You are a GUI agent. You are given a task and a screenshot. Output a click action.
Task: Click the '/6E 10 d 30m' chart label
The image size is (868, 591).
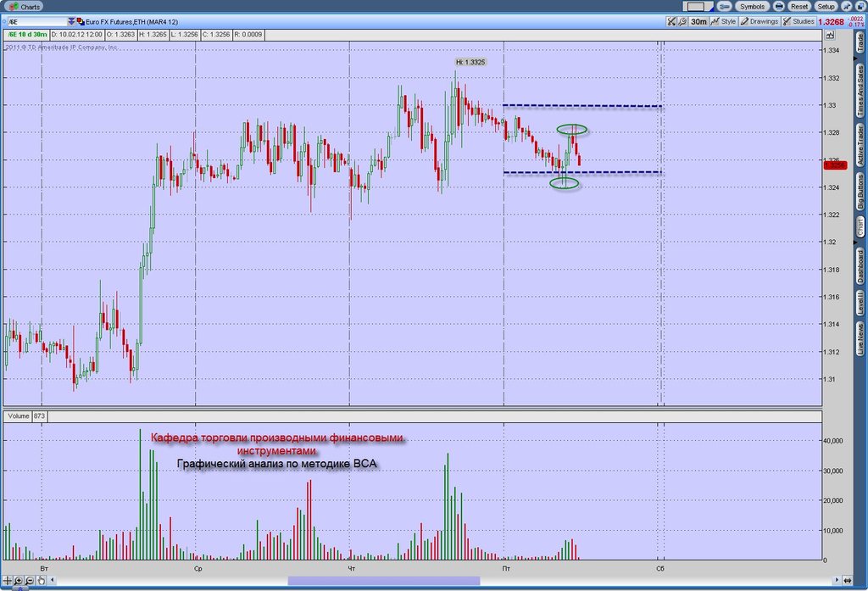click(27, 35)
